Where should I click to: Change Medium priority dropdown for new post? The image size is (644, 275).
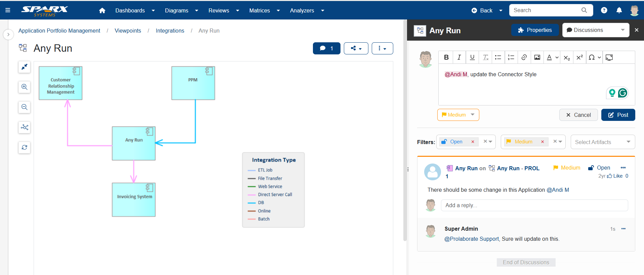pos(458,115)
